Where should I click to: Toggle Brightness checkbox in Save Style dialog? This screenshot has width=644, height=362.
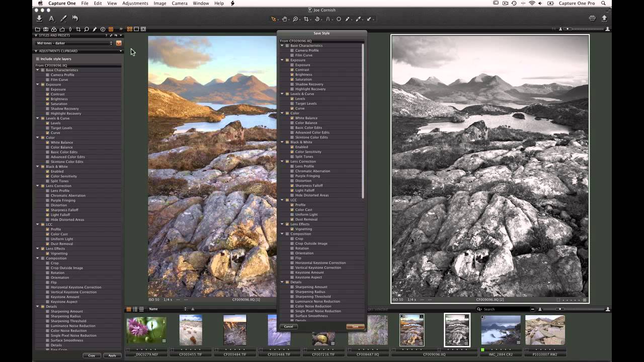292,74
